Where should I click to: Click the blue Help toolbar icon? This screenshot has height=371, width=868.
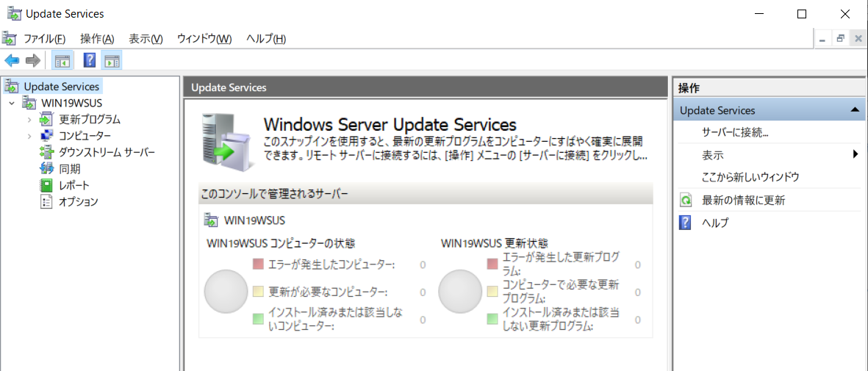pos(89,60)
